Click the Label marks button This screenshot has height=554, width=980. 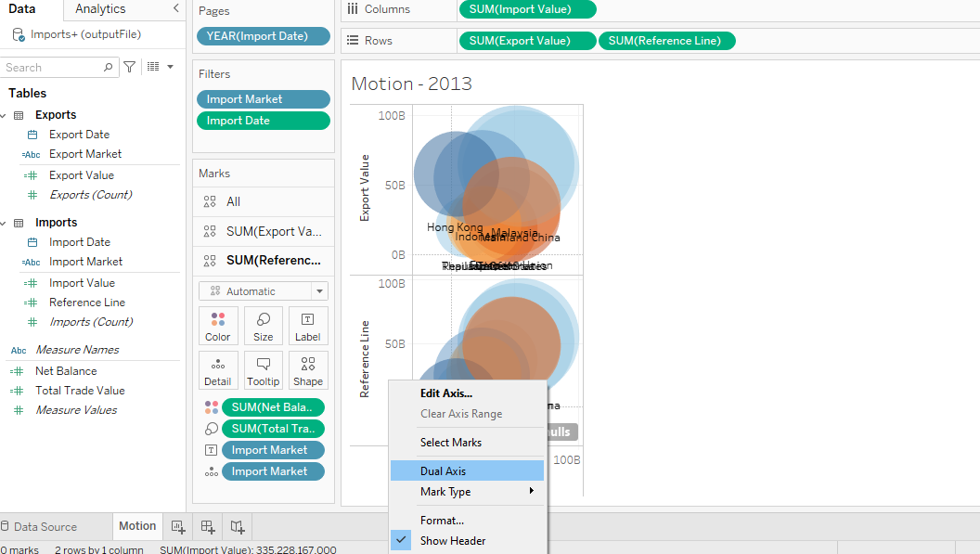pos(307,326)
